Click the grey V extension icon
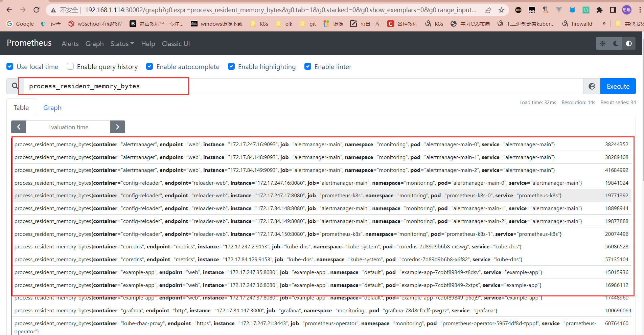 pos(559,10)
